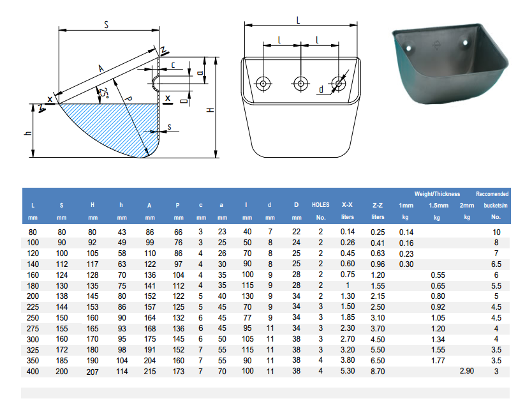
Task: Select the 'L' dimension label above front view
Action: pyautogui.click(x=299, y=20)
